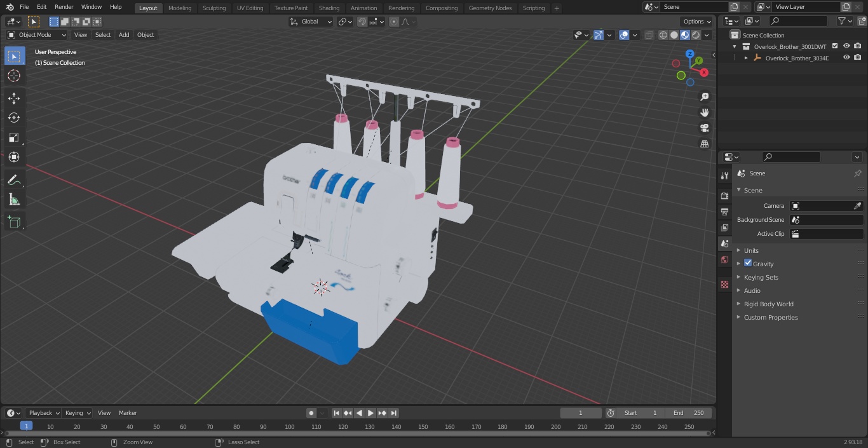This screenshot has width=868, height=448.
Task: Play the animation forward
Action: tap(371, 413)
